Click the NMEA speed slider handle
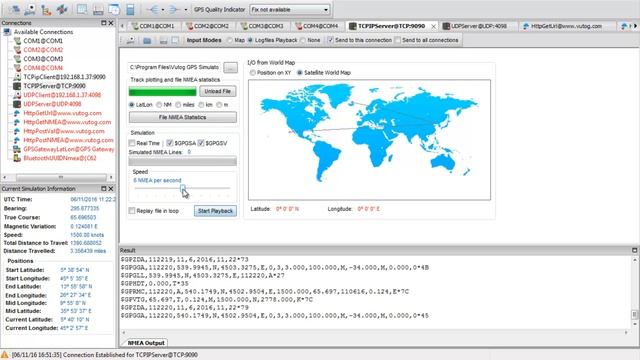The height and width of the screenshot is (360, 640). (x=182, y=188)
